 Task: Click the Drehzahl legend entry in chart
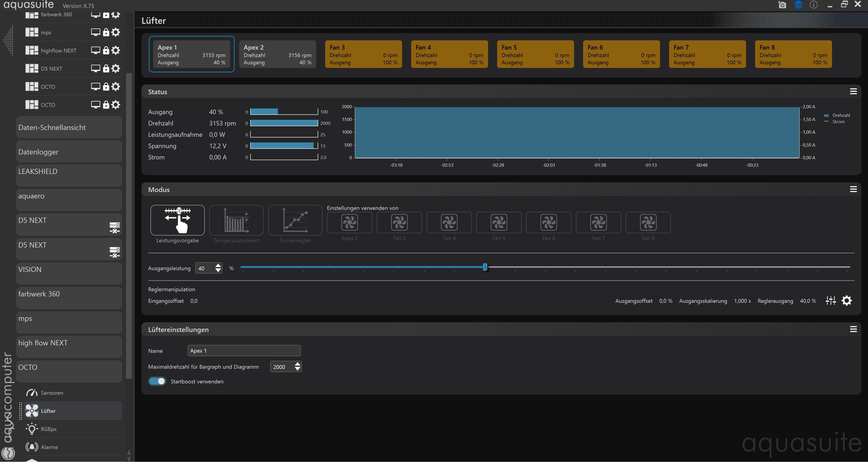pos(837,115)
